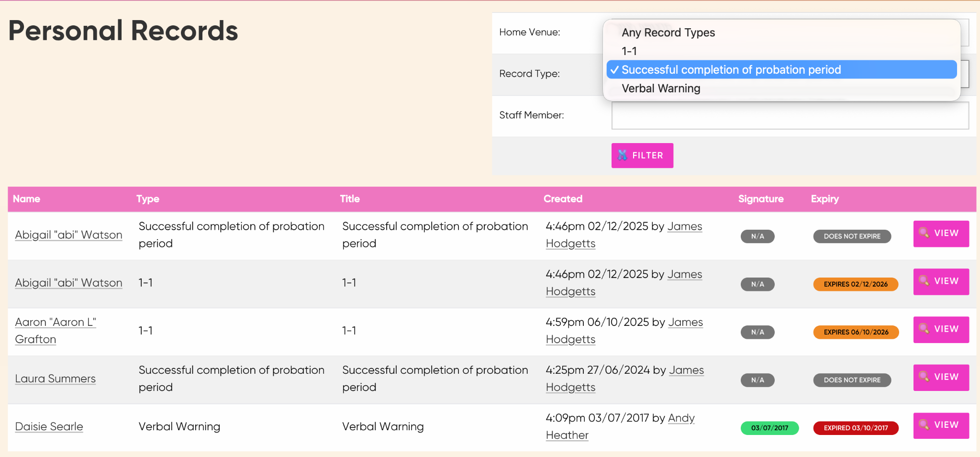The width and height of the screenshot is (980, 457).
Task: Click the green 03/07/2017 signature badge
Action: pos(769,428)
